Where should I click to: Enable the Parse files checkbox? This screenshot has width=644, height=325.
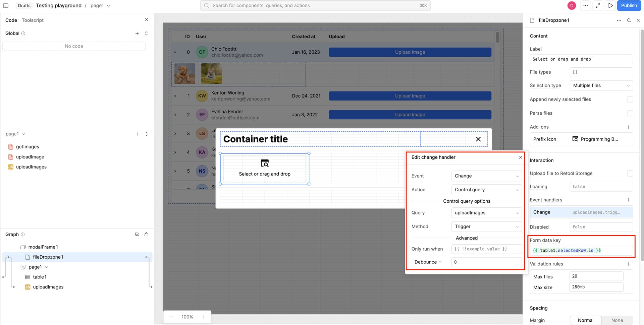coord(630,113)
